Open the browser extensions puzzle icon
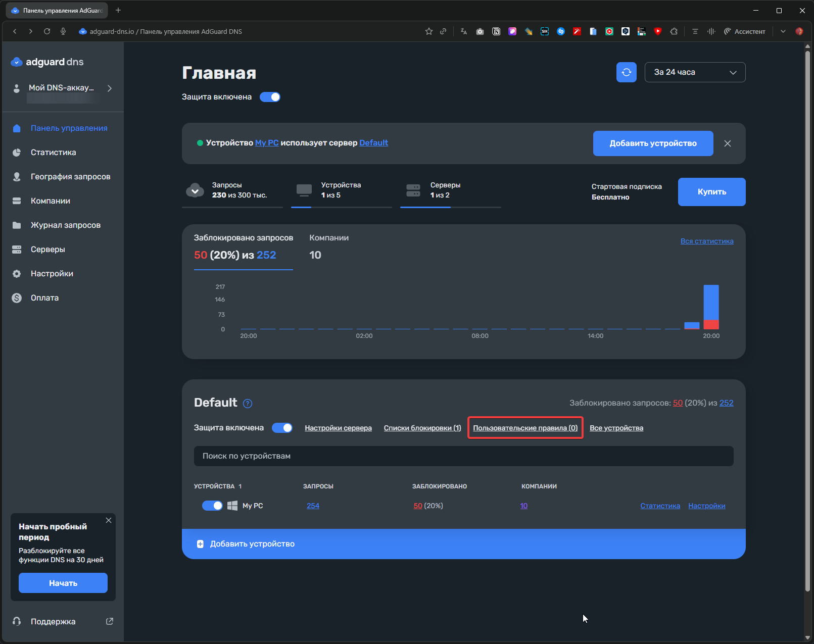 pos(674,31)
